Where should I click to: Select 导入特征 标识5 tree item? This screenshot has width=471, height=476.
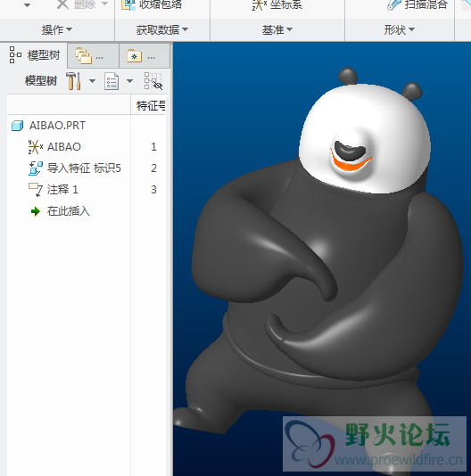point(84,168)
